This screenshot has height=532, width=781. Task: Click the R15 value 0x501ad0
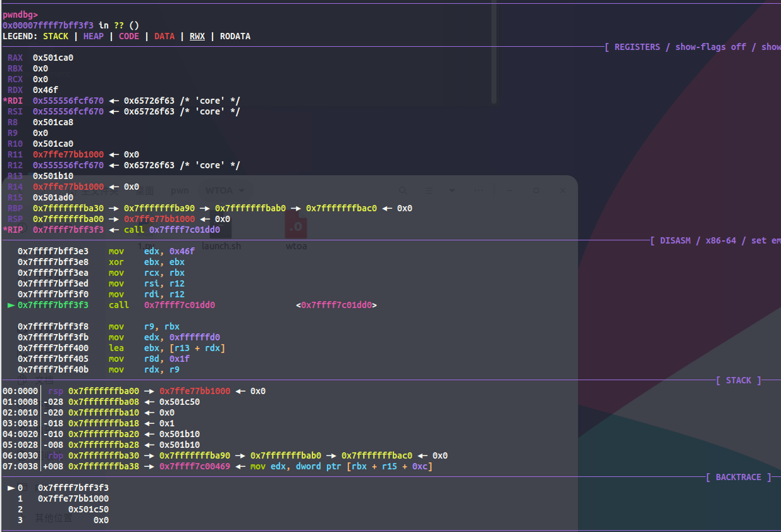(x=53, y=197)
